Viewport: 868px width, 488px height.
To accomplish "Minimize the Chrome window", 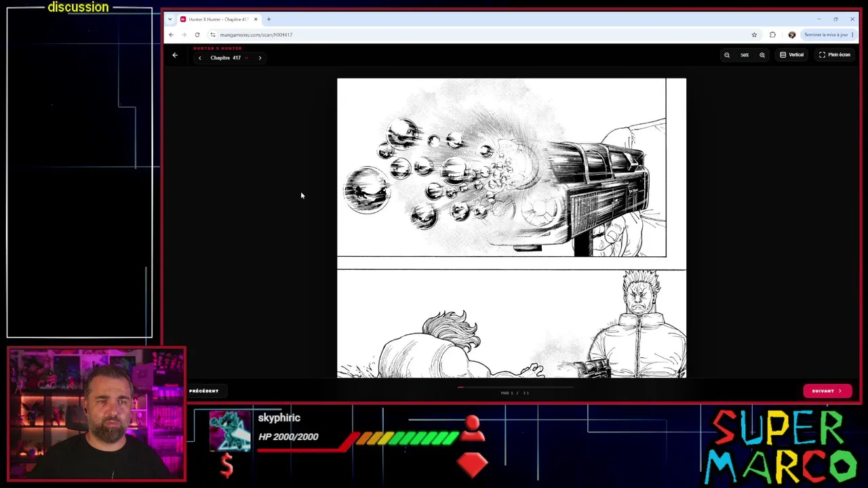I will (x=818, y=19).
